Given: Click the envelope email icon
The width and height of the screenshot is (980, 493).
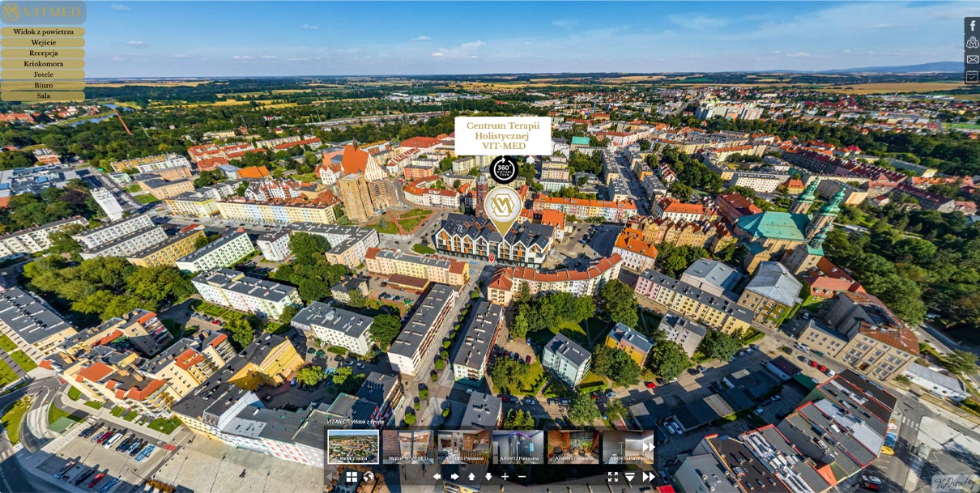Looking at the screenshot, I should pos(972,59).
